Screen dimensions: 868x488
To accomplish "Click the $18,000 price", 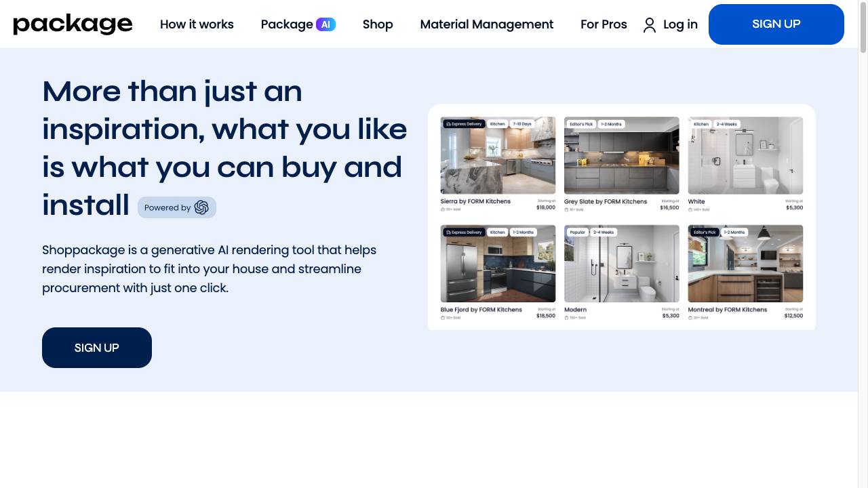I will point(546,207).
